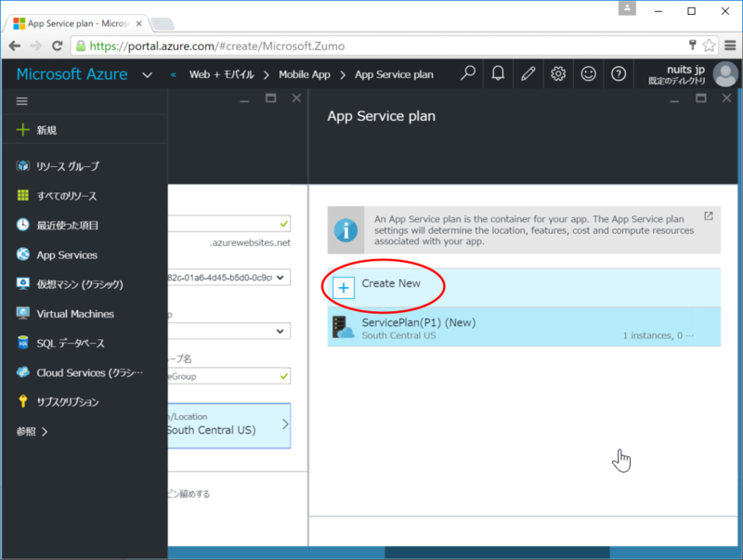Select App Service plan breadcrumb
Image resolution: width=743 pixels, height=560 pixels.
(394, 75)
